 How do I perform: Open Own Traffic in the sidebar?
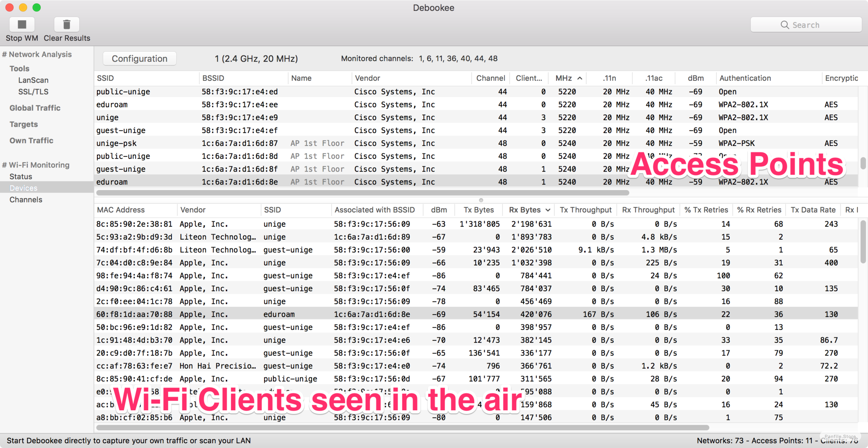click(31, 140)
